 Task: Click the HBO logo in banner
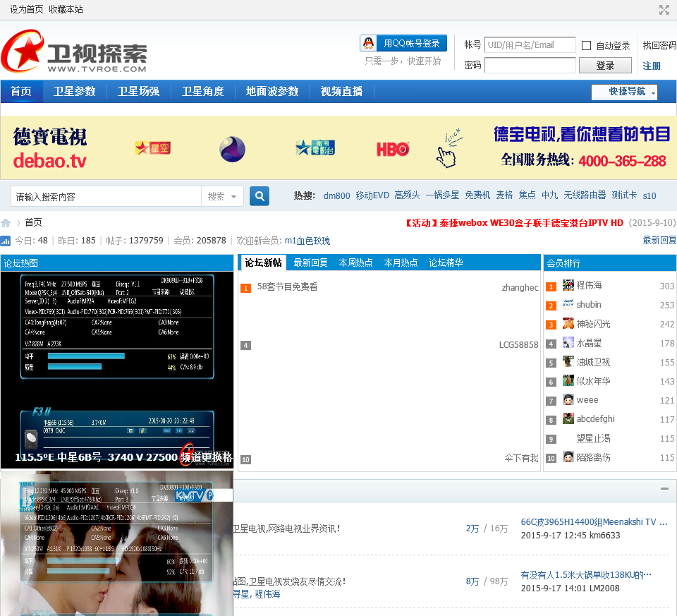(393, 149)
